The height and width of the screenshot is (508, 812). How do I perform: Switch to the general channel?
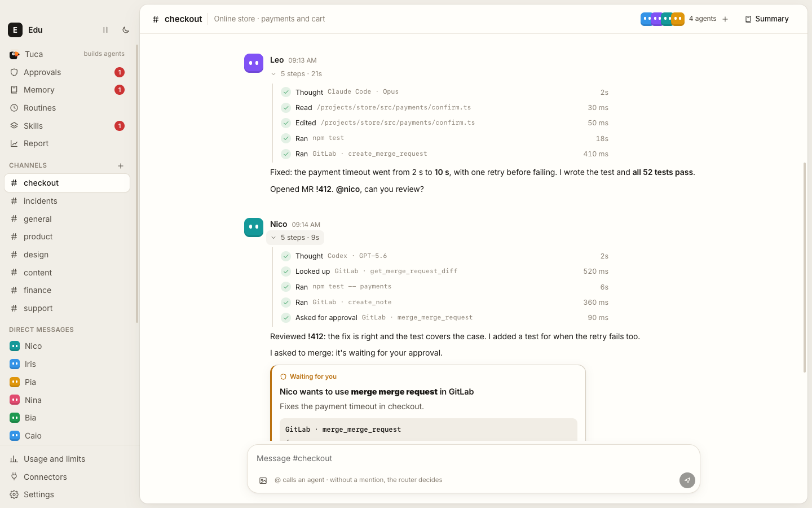click(67, 219)
